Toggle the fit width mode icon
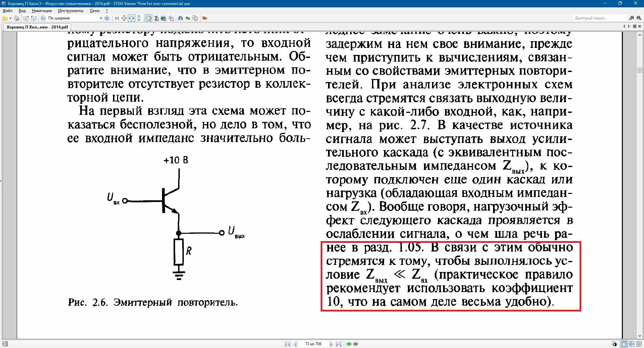This screenshot has height=348, width=644. pyautogui.click(x=131, y=18)
